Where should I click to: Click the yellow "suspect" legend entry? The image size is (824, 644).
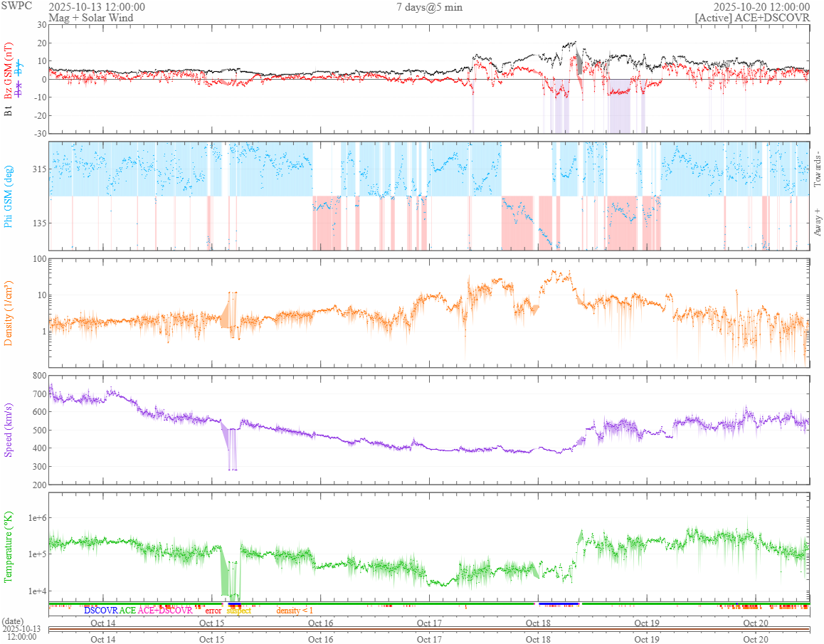click(239, 611)
